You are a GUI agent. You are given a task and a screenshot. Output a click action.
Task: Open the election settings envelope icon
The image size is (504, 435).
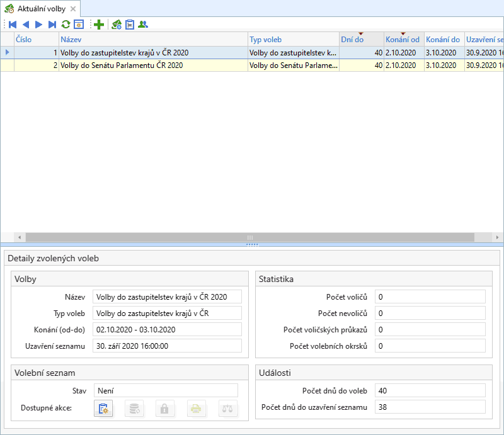point(116,25)
